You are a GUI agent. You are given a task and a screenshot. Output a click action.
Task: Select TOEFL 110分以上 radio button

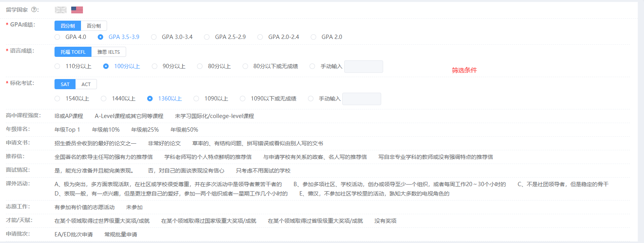point(57,66)
